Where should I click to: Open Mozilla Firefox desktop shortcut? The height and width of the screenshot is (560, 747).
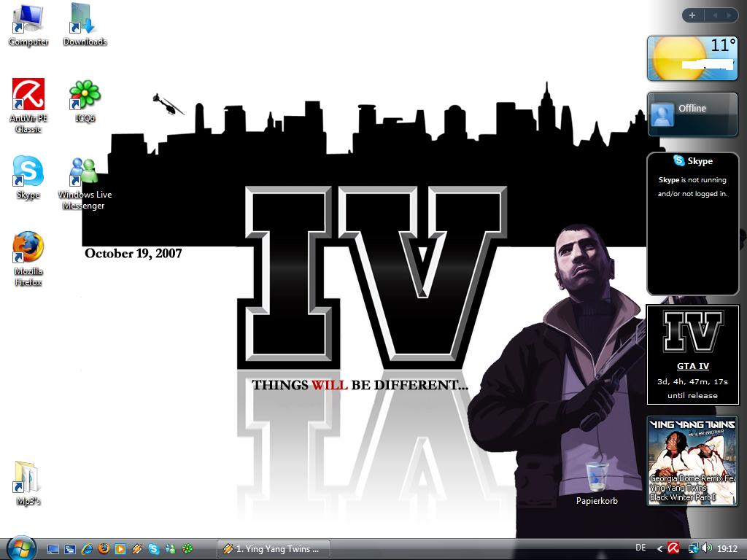click(28, 259)
